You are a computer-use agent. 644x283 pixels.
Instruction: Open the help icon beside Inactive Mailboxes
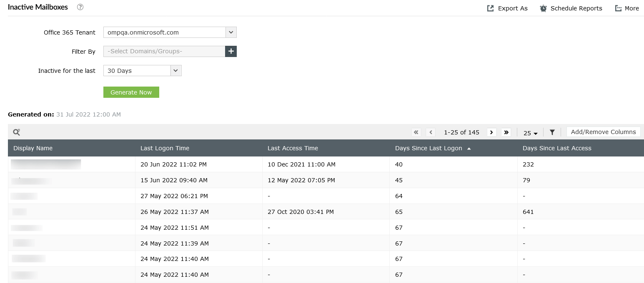point(80,7)
